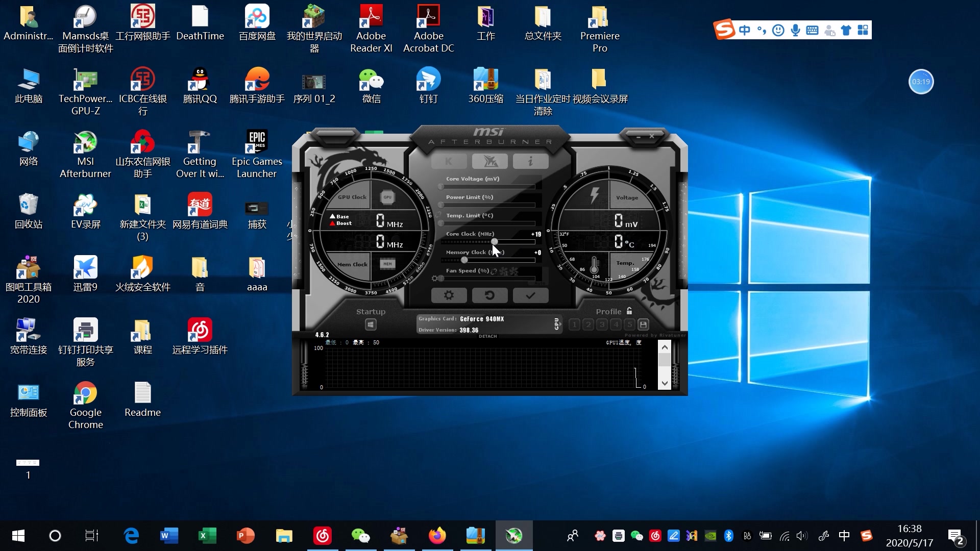This screenshot has height=551, width=980.
Task: Click the +0 Memory Clock value
Action: click(537, 253)
